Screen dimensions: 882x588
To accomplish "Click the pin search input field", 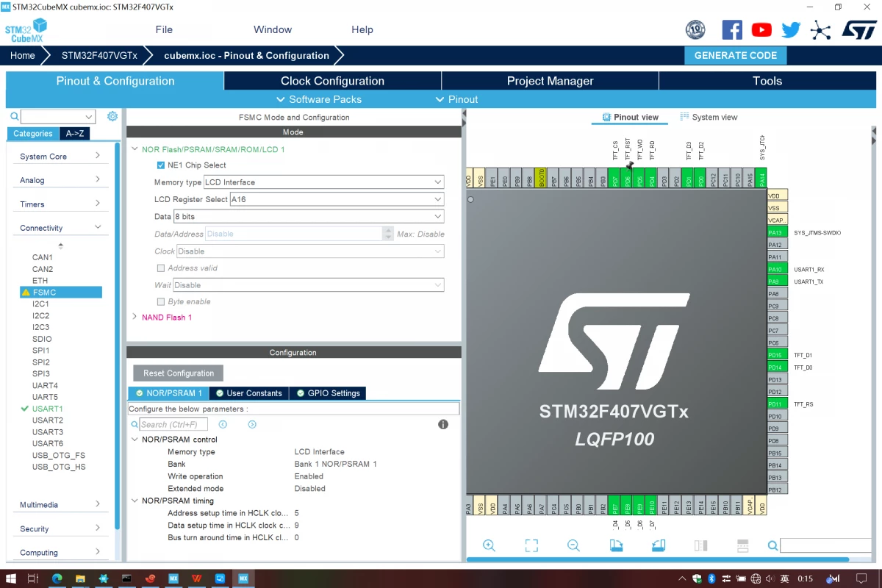I will [x=827, y=545].
